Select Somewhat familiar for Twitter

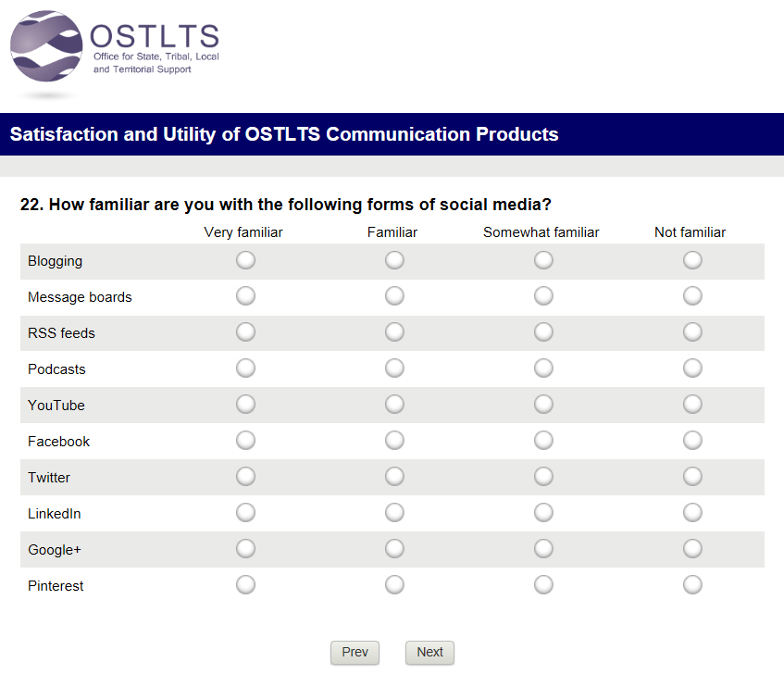(543, 478)
